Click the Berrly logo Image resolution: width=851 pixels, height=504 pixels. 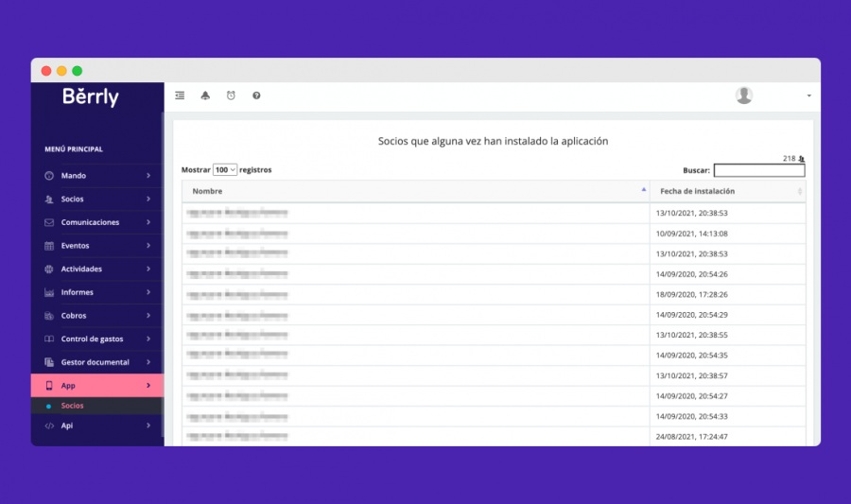(x=90, y=96)
